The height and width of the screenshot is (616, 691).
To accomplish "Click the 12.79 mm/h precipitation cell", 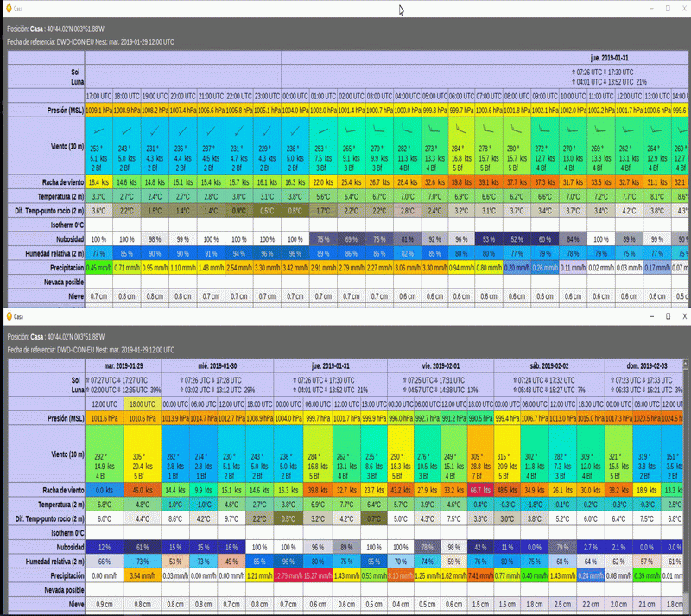I will coord(288,575).
